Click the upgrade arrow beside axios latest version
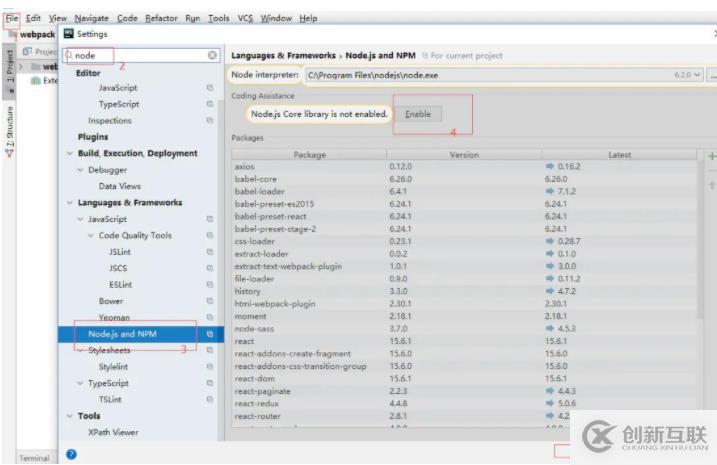 549,167
